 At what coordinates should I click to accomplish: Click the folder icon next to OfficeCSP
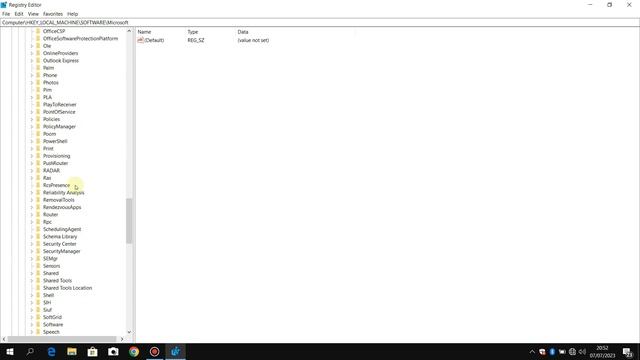click(38, 31)
